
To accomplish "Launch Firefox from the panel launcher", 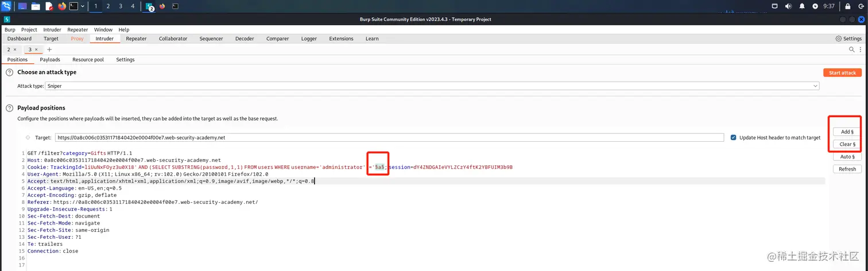I will point(62,6).
